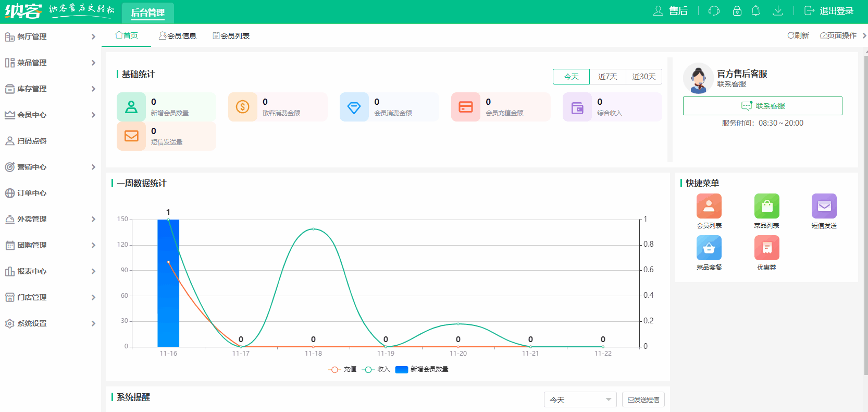The height and width of the screenshot is (412, 868).
Task: Toggle 新增会员数量 blue legend swatch
Action: (x=401, y=369)
